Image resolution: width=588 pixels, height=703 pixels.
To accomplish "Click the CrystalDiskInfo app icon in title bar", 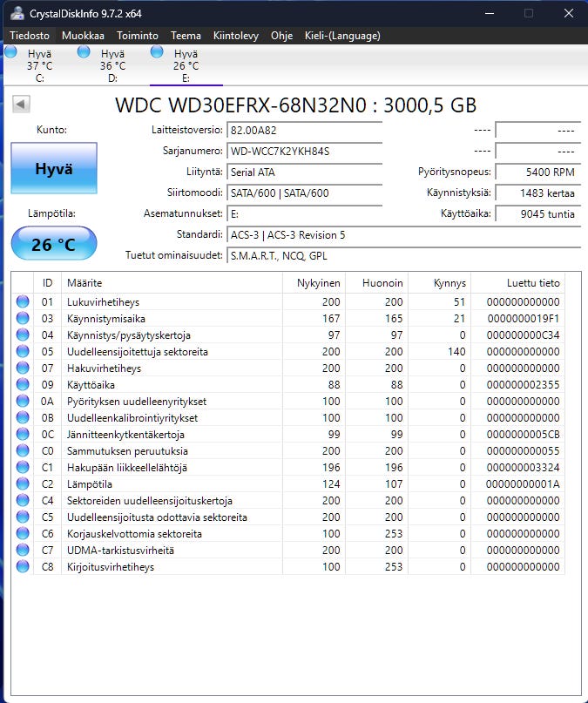I will 17,13.
